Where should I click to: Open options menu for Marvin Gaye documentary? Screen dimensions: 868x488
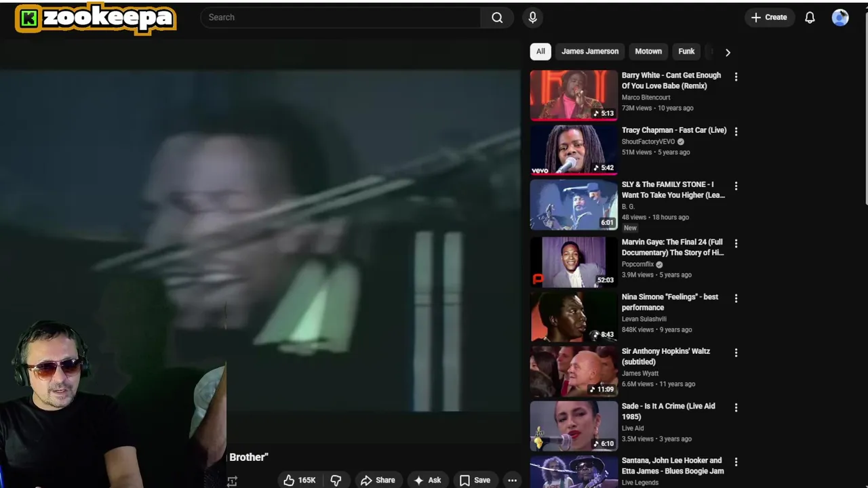tap(736, 243)
